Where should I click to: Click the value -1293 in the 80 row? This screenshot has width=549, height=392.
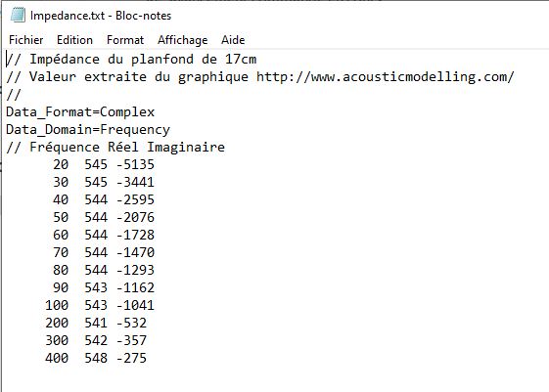[135, 270]
